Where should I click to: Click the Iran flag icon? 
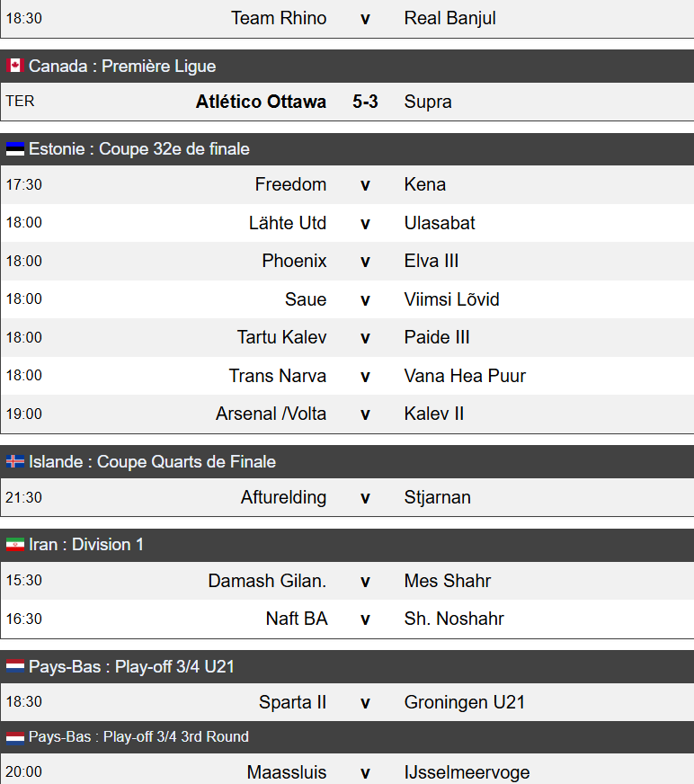(15, 545)
